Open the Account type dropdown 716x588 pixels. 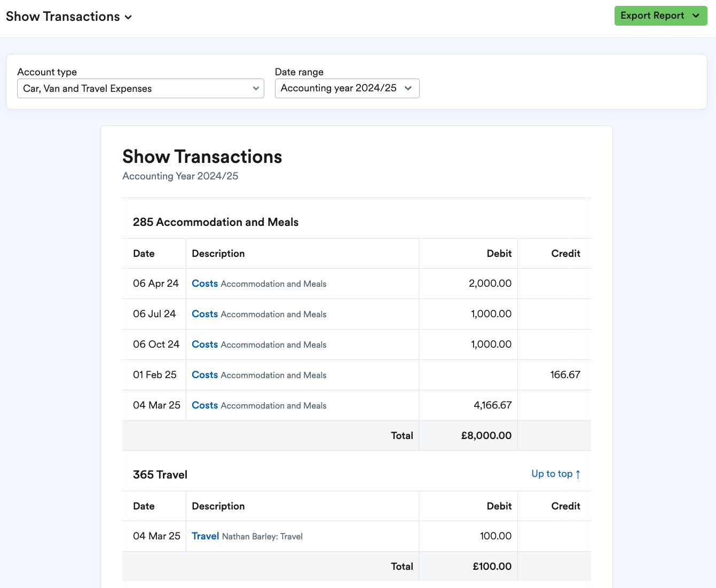(140, 89)
